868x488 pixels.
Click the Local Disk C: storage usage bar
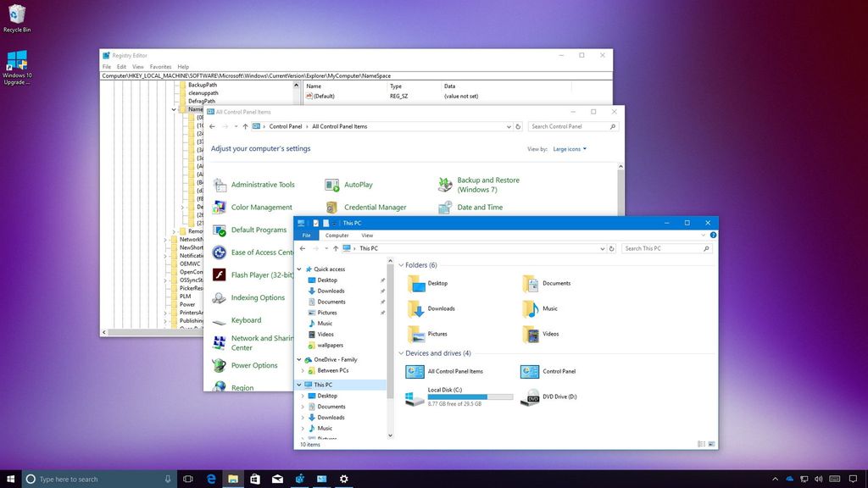click(x=470, y=396)
